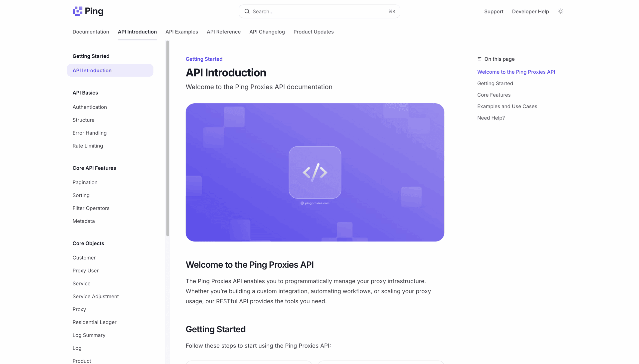Click the search magnifier icon

click(247, 11)
